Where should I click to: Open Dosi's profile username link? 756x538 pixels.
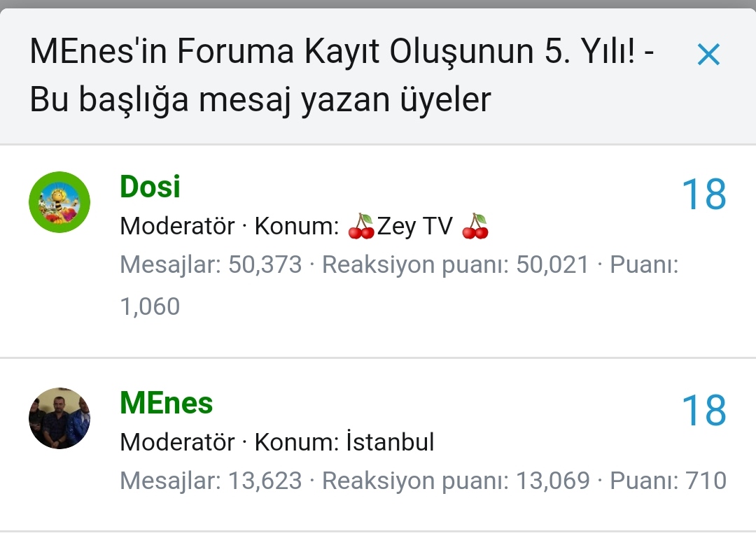(x=150, y=187)
